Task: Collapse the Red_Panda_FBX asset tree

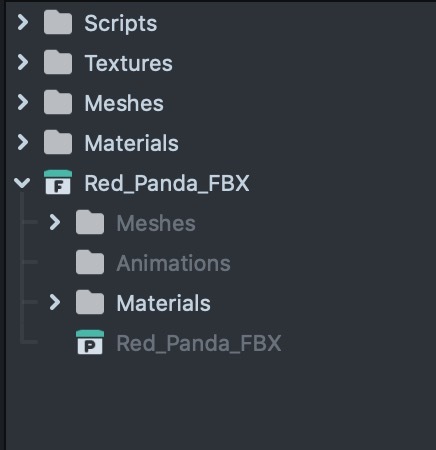Action: (x=22, y=183)
